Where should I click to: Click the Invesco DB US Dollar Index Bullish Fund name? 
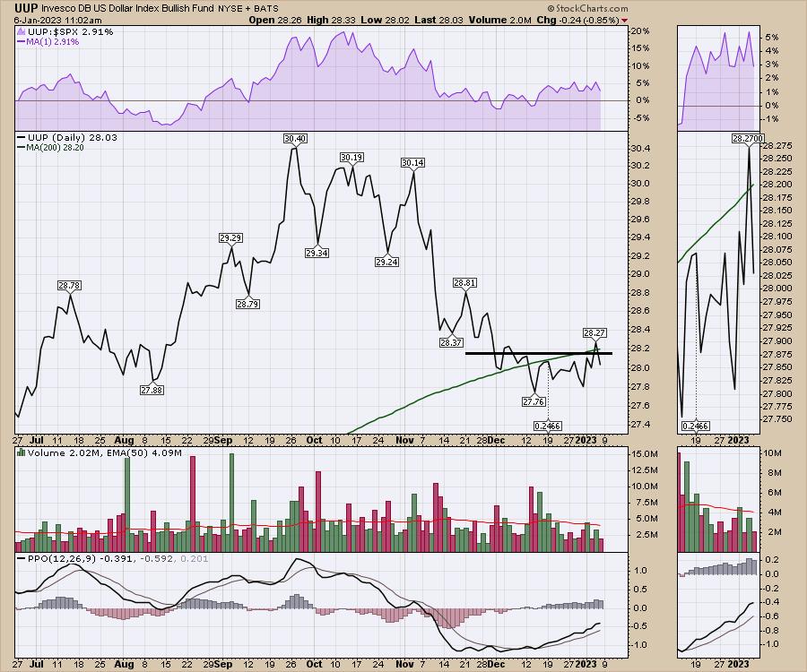point(127,8)
